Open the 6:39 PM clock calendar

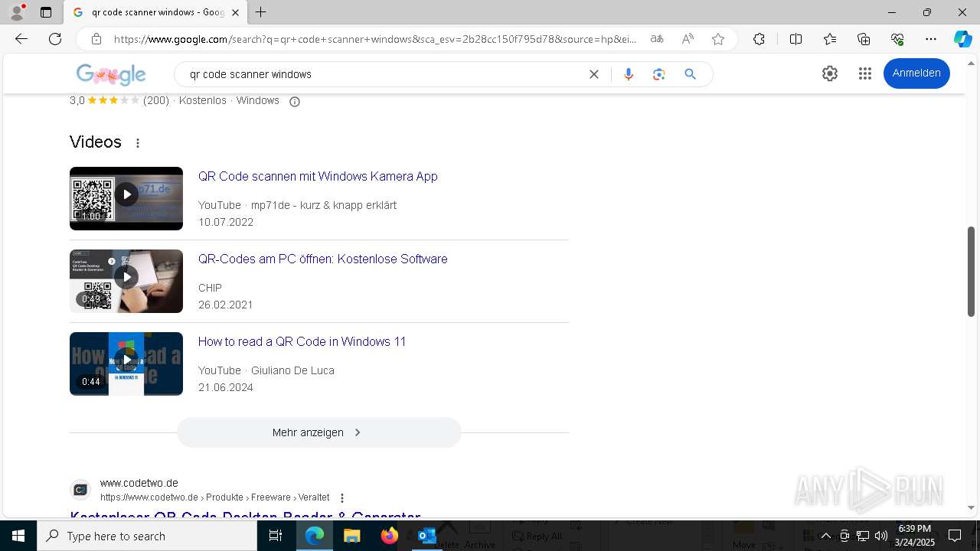click(x=914, y=536)
